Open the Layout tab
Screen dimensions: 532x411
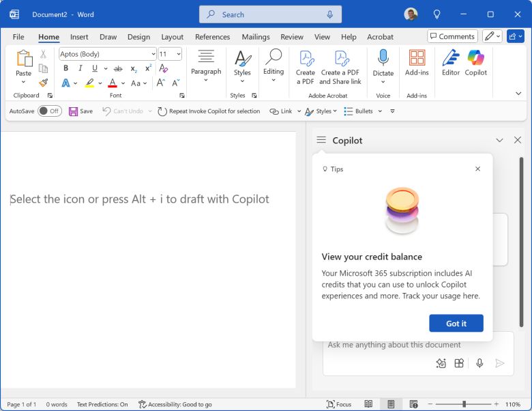[172, 37]
